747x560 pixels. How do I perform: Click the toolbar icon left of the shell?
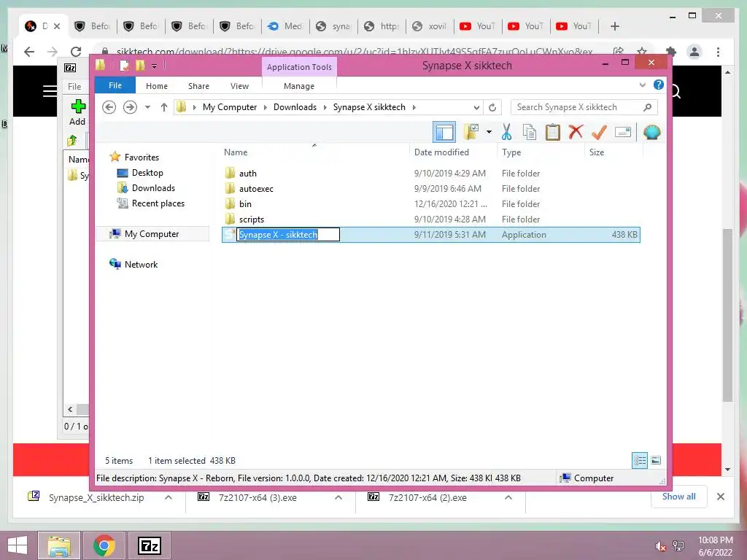pyautogui.click(x=623, y=132)
